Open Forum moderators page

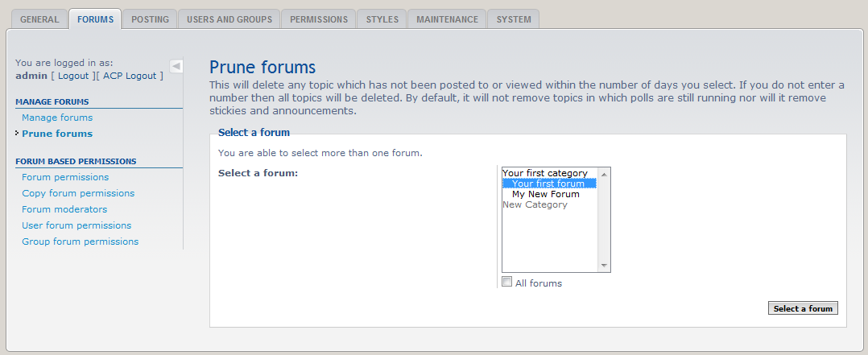point(64,209)
